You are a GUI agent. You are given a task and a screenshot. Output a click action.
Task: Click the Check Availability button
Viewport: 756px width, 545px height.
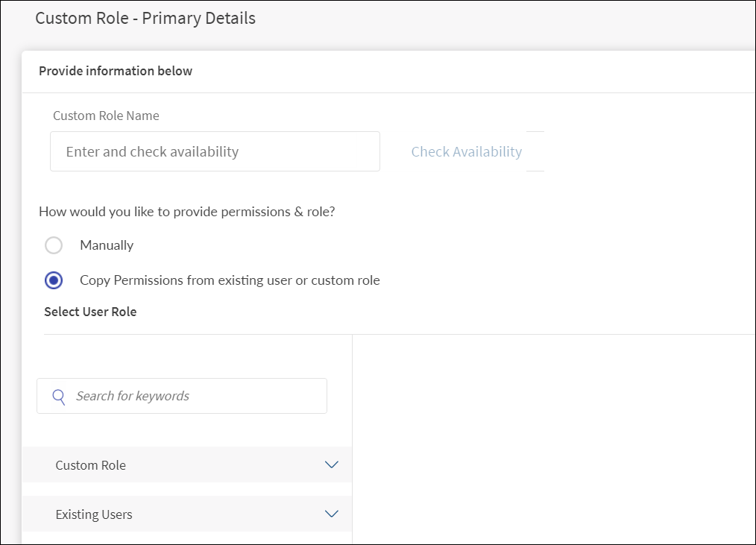click(466, 151)
